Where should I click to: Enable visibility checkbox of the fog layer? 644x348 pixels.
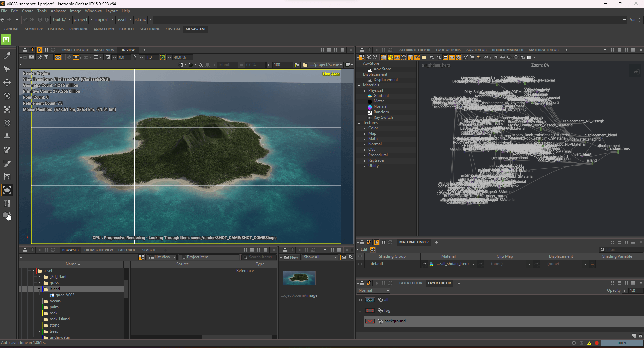click(x=360, y=311)
